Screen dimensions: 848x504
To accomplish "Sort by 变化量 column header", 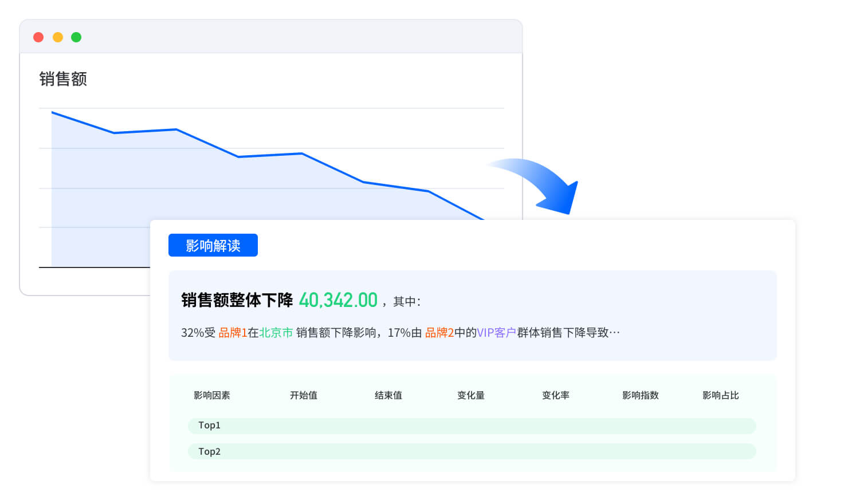I will pyautogui.click(x=470, y=395).
